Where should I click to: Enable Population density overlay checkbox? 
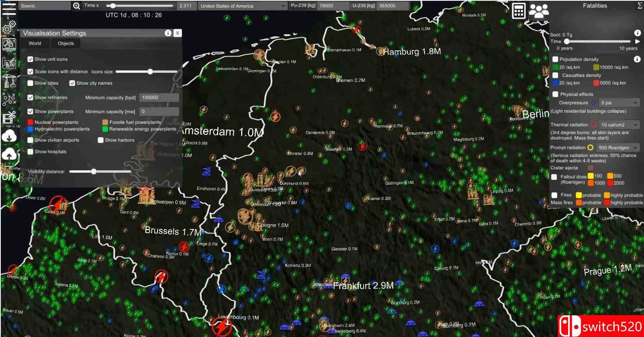(x=555, y=59)
